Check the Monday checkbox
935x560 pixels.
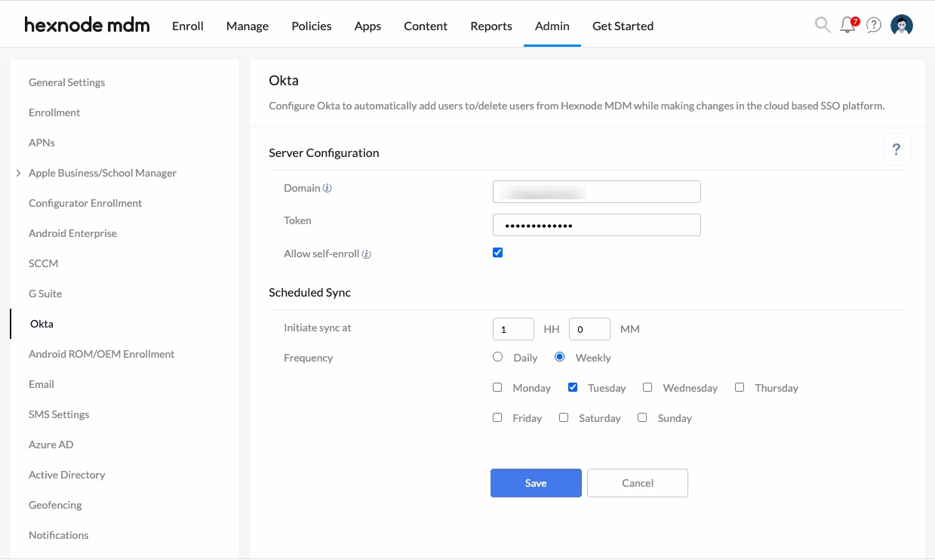tap(497, 387)
